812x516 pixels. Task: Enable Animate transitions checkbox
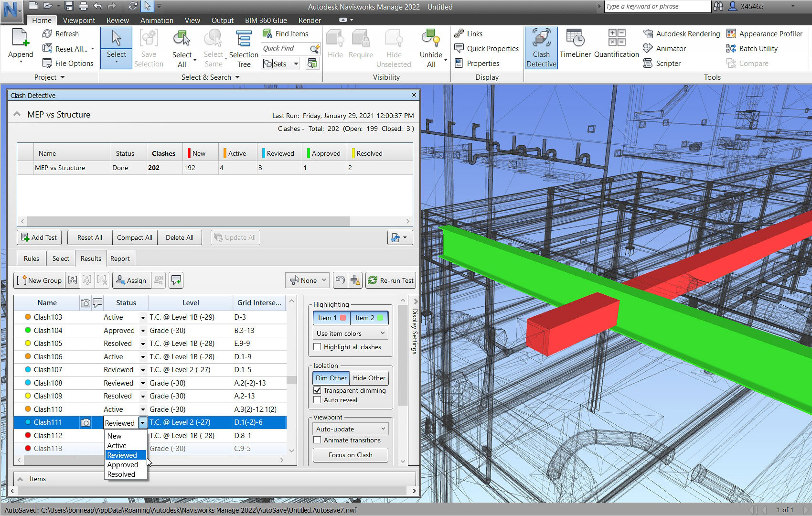(x=317, y=440)
